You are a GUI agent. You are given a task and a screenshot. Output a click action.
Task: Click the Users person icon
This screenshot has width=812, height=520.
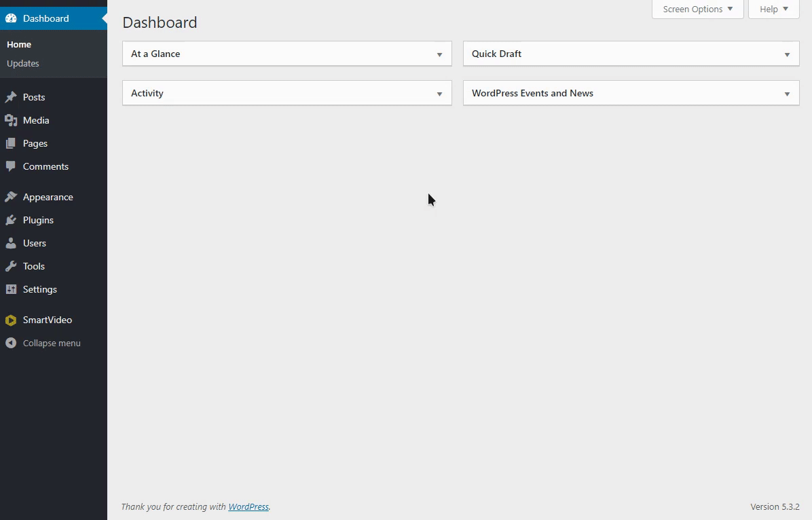11,243
